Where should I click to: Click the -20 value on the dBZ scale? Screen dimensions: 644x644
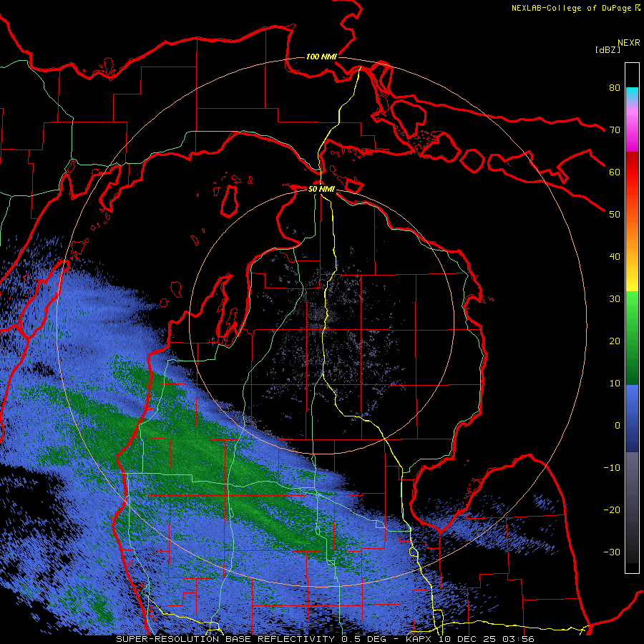(x=612, y=509)
